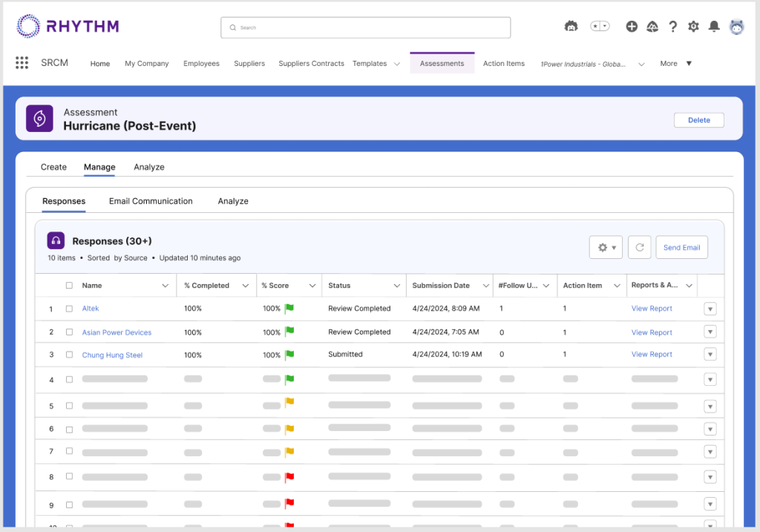Click the help question mark icon
The image size is (760, 532).
point(673,27)
